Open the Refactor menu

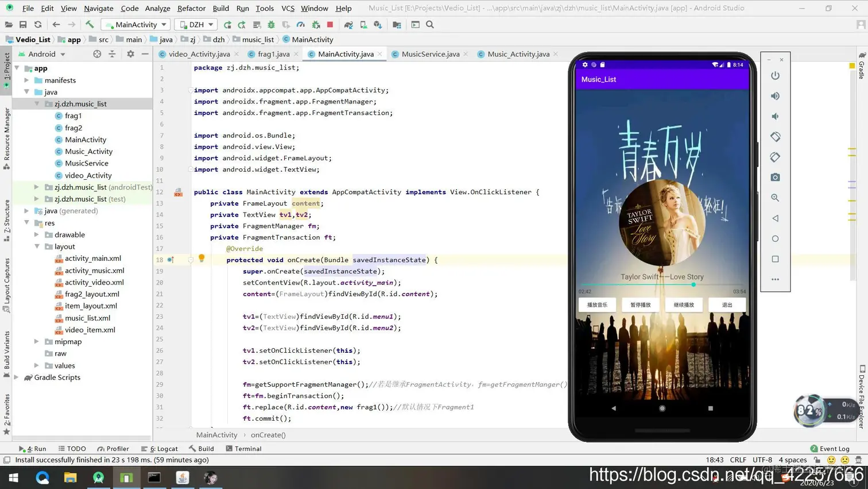click(191, 8)
